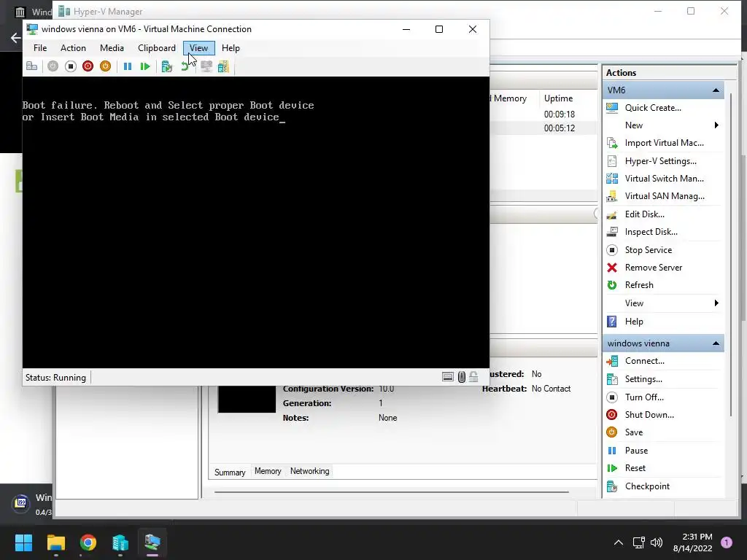Viewport: 747px width, 560px height.
Task: Click the mouse status icon
Action: [462, 377]
